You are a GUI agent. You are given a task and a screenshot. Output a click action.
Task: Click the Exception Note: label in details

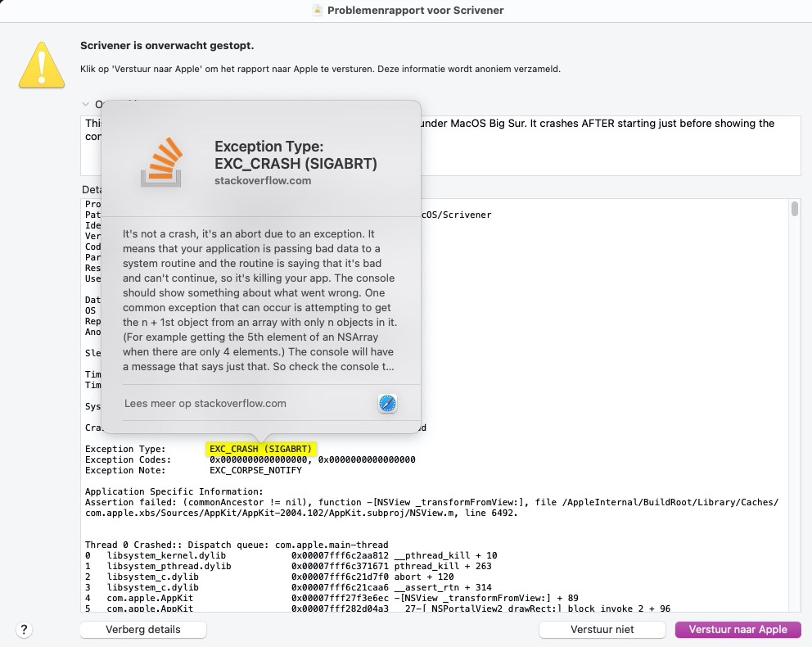pos(125,470)
